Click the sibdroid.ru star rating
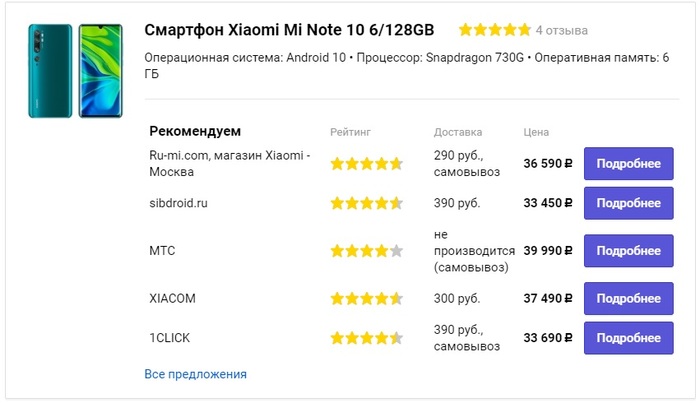This screenshot has width=700, height=403. (x=366, y=203)
